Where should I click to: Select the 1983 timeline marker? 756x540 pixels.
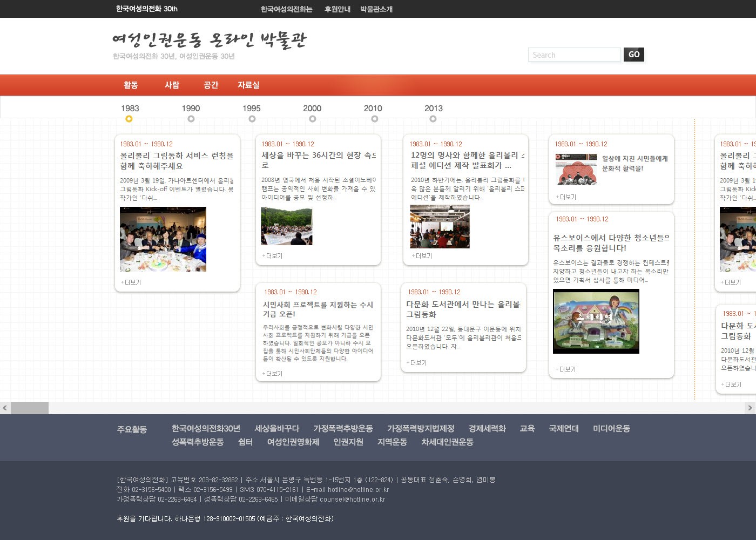(x=129, y=119)
